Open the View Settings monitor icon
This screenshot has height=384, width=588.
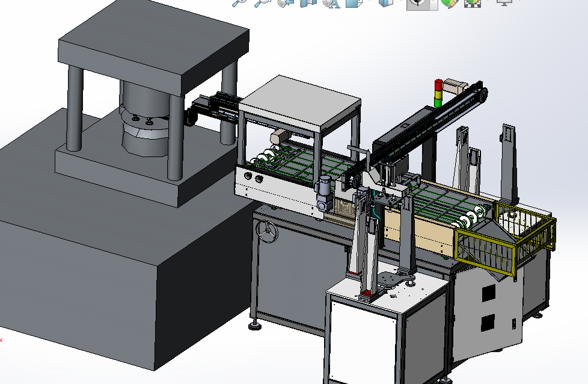(x=504, y=2)
